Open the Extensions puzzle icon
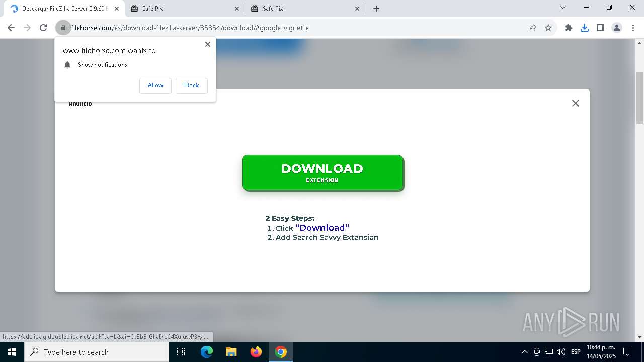Viewport: 644px width, 362px height. click(569, 28)
